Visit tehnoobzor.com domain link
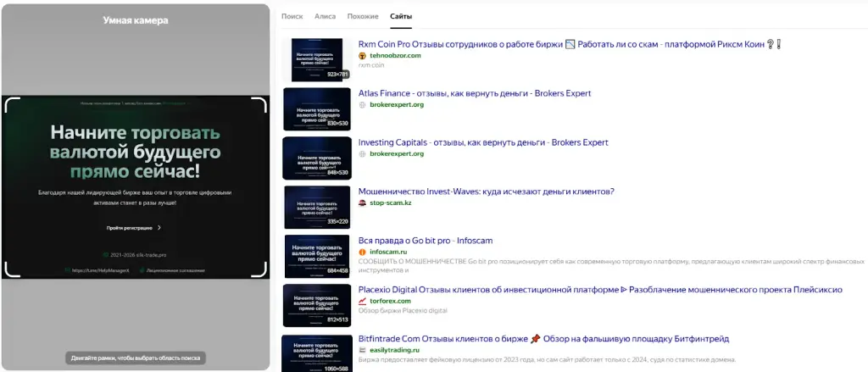The height and width of the screenshot is (372, 868). coord(395,56)
